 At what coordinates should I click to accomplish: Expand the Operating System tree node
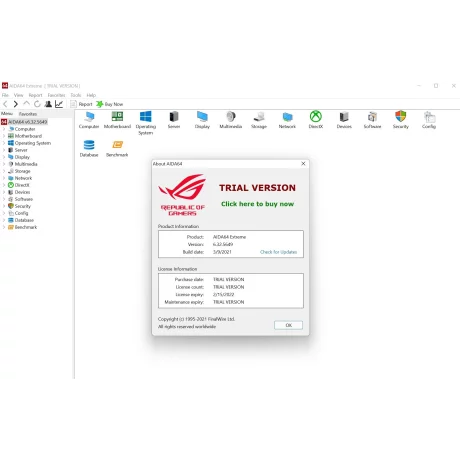pos(4,143)
